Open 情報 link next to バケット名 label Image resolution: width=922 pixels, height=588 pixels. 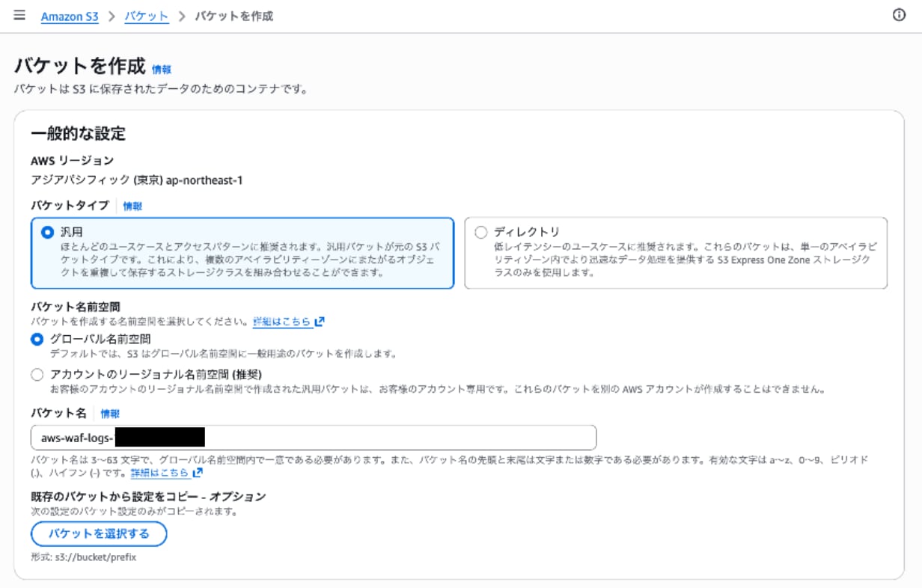point(110,414)
